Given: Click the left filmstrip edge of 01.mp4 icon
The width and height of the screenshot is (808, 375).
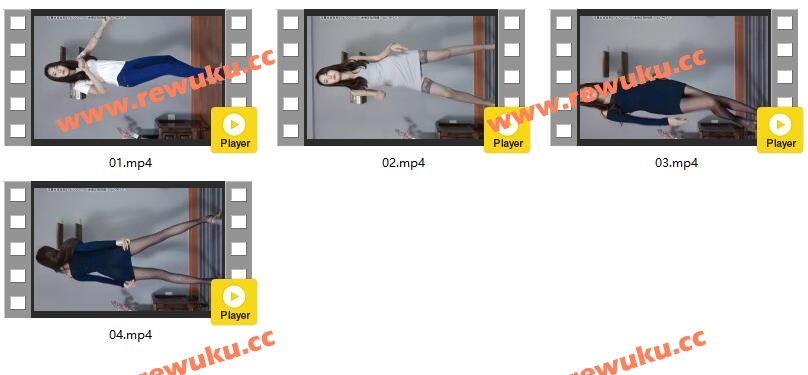Looking at the screenshot, I should [x=18, y=77].
